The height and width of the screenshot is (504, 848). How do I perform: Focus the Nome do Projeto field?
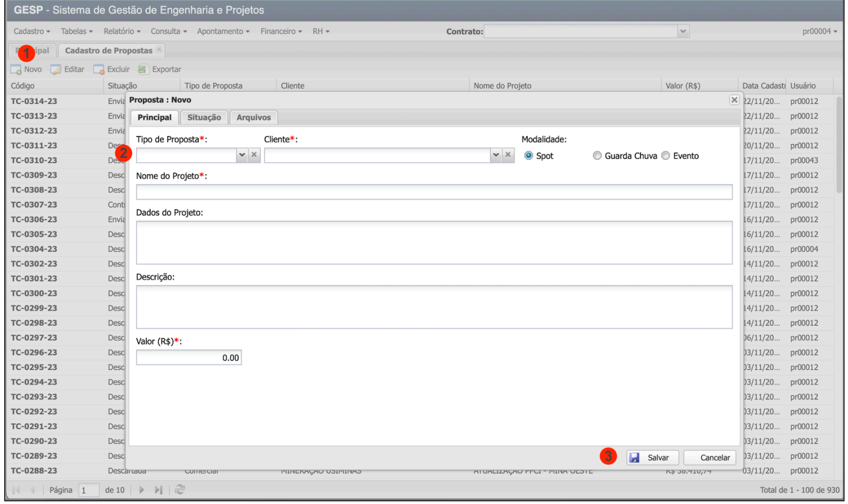[434, 192]
